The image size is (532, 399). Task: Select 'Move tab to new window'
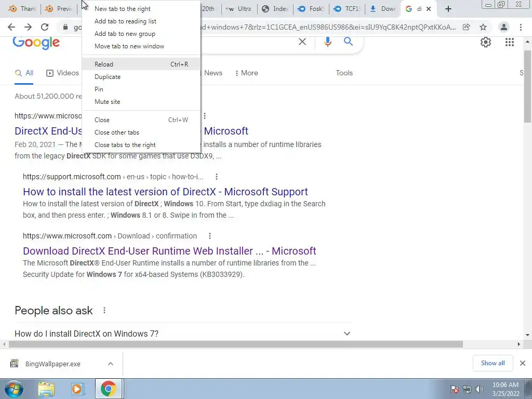[141, 46]
